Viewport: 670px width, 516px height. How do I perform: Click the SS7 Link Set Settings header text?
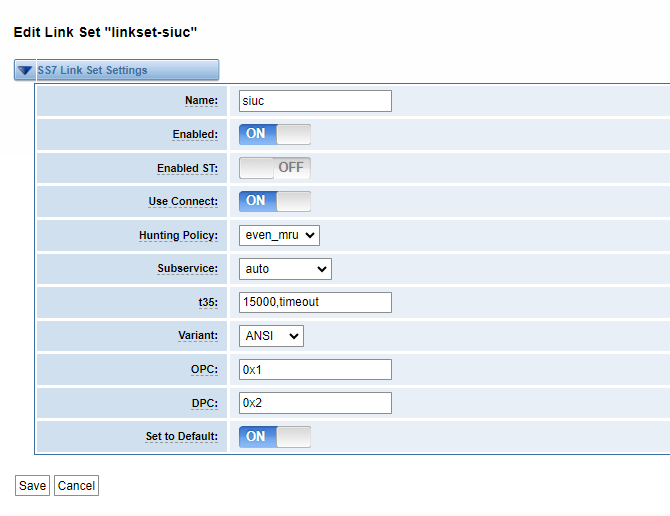point(92,70)
